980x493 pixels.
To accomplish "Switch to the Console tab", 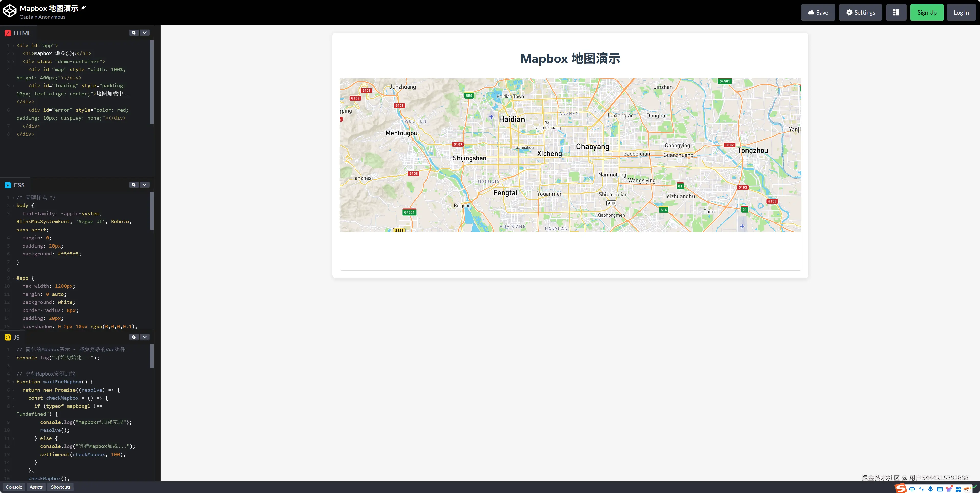I will pyautogui.click(x=14, y=487).
